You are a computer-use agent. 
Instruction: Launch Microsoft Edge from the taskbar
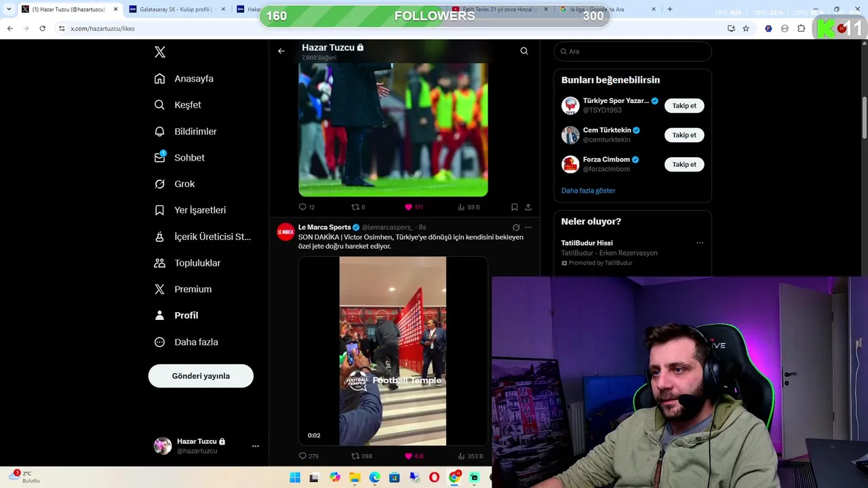374,478
